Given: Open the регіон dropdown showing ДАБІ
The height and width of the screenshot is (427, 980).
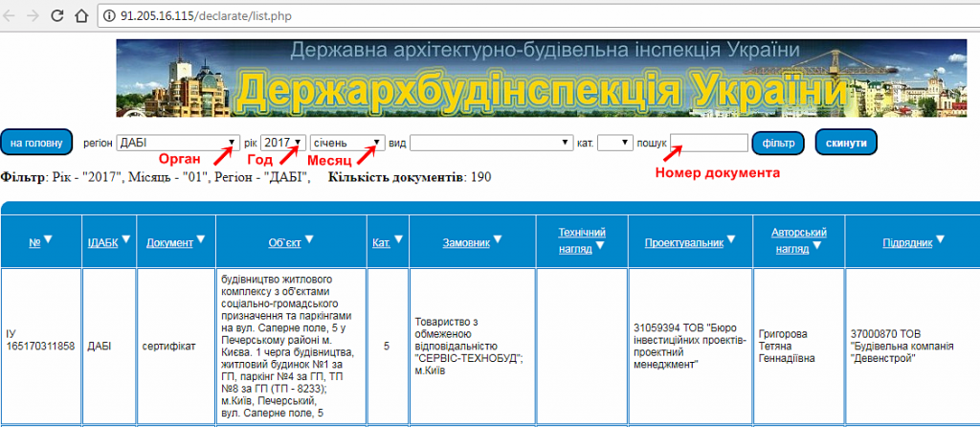Looking at the screenshot, I should click(x=177, y=143).
